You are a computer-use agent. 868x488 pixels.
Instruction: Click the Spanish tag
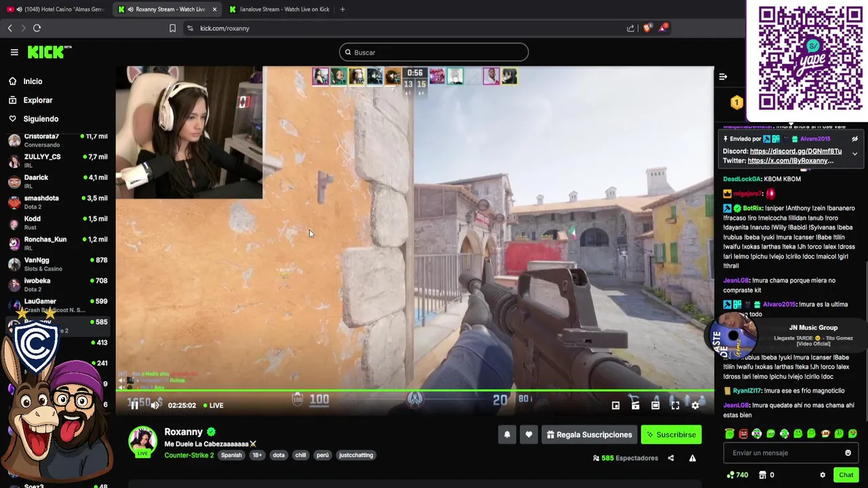pos(231,455)
